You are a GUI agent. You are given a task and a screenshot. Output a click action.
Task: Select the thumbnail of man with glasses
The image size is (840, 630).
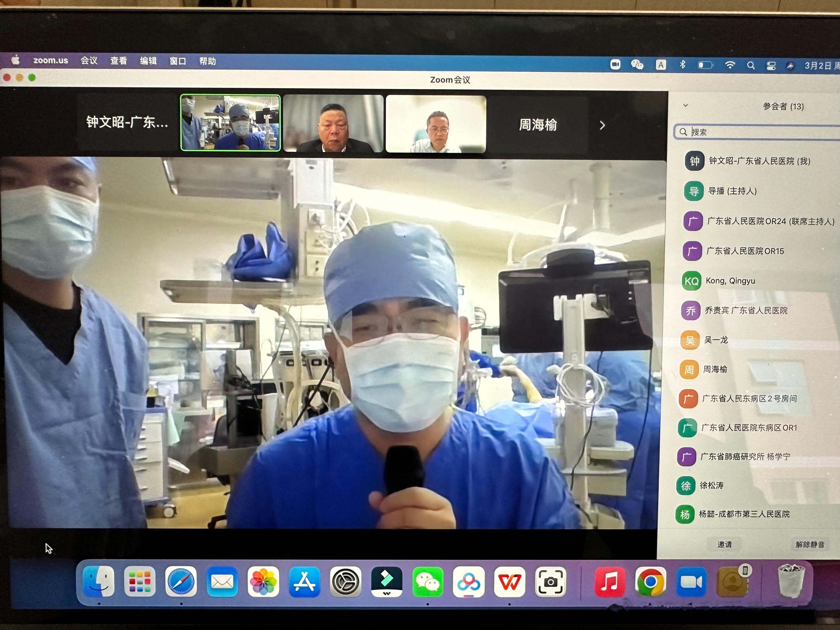tap(436, 124)
